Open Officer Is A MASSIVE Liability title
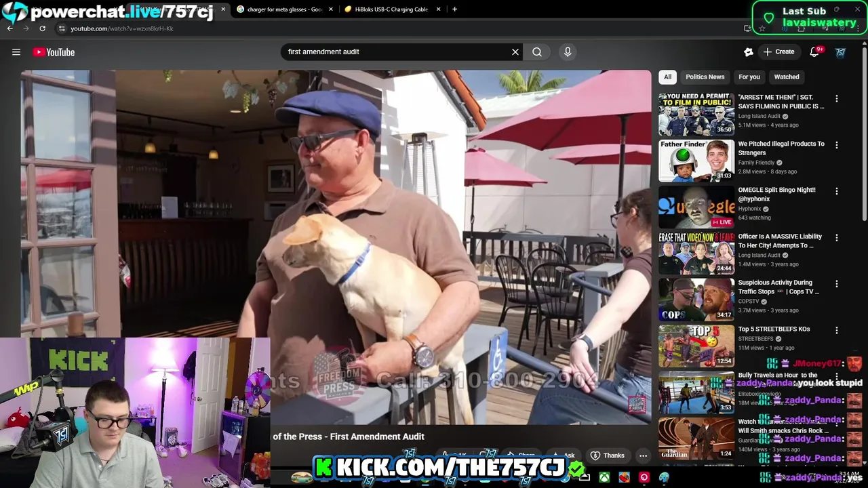Viewport: 868px width, 488px height. pos(780,241)
